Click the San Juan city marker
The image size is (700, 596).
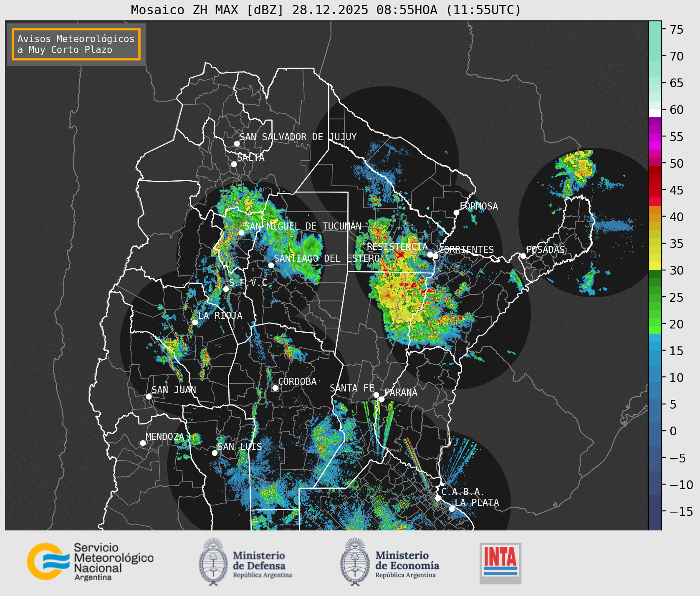tap(149, 396)
